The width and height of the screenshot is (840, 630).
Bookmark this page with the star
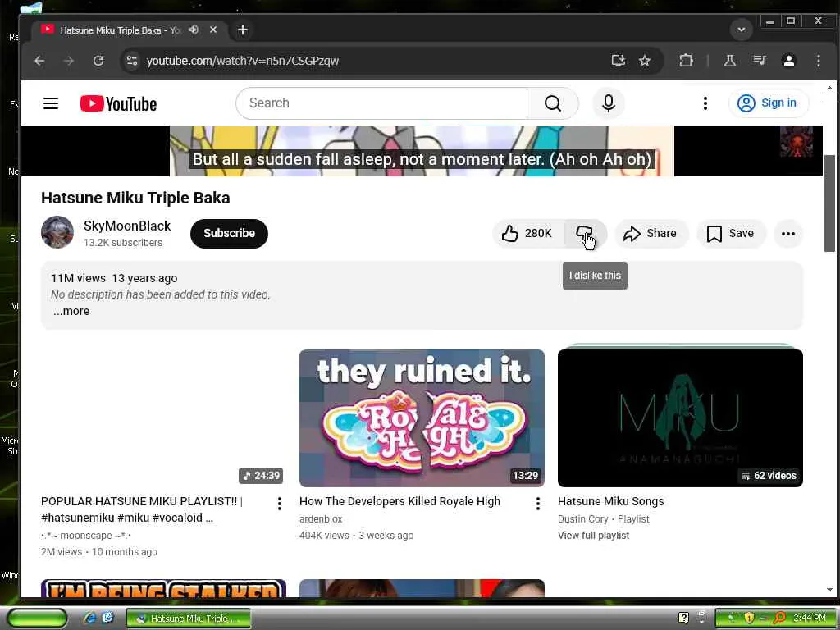coord(645,61)
